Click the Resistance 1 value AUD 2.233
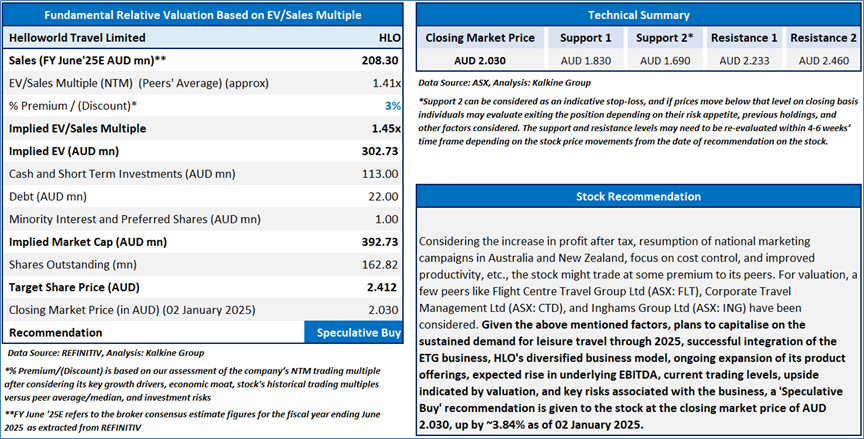 (744, 61)
